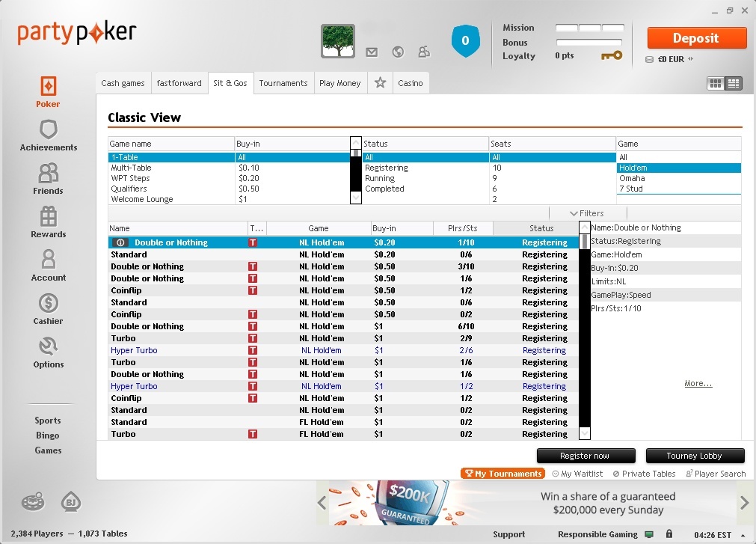Toggle Private Tables
Viewport: 756px width, 544px height.
tap(644, 474)
